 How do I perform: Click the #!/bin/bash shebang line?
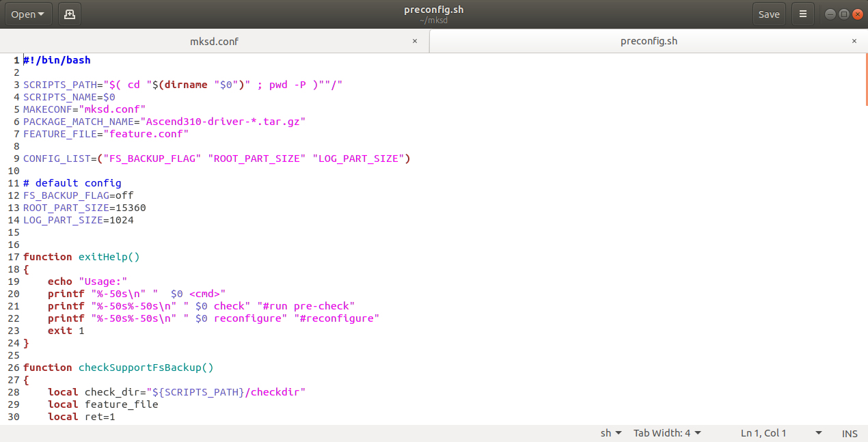[x=57, y=60]
